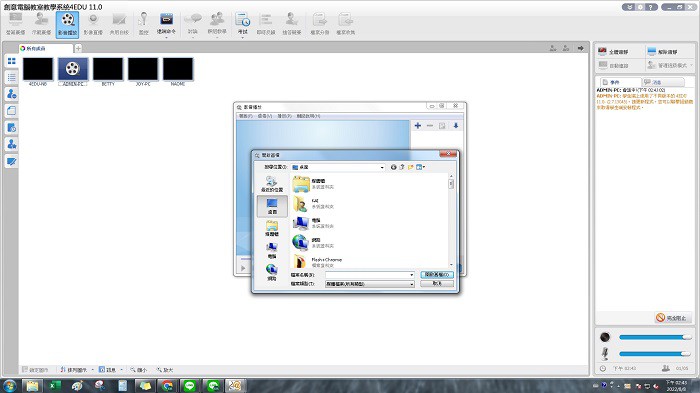The width and height of the screenshot is (700, 393).
Task: Click the Cancel button in file dialog
Action: point(437,284)
